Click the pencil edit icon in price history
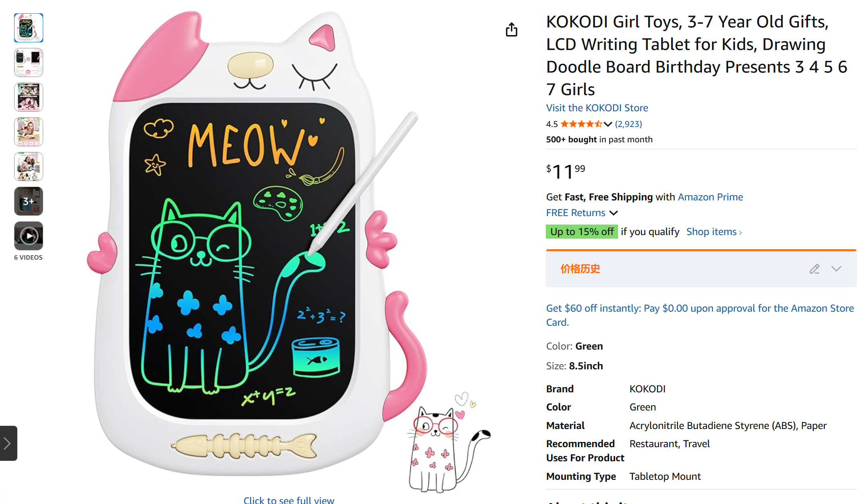 814,269
